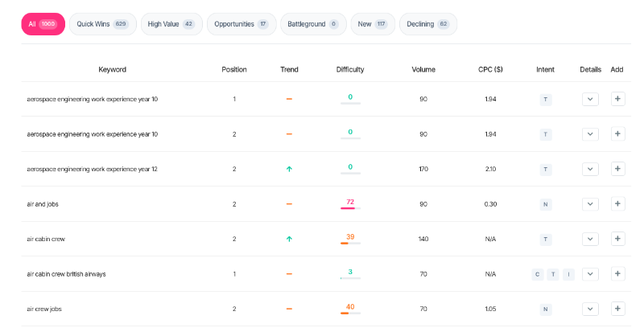Expand details for 'air and jobs' row
The width and height of the screenshot is (644, 332).
tap(590, 204)
